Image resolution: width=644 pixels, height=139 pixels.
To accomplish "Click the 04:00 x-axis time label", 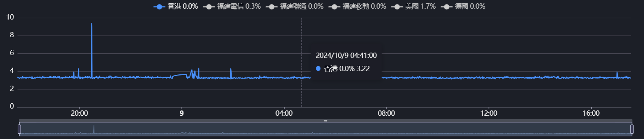I will (284, 113).
